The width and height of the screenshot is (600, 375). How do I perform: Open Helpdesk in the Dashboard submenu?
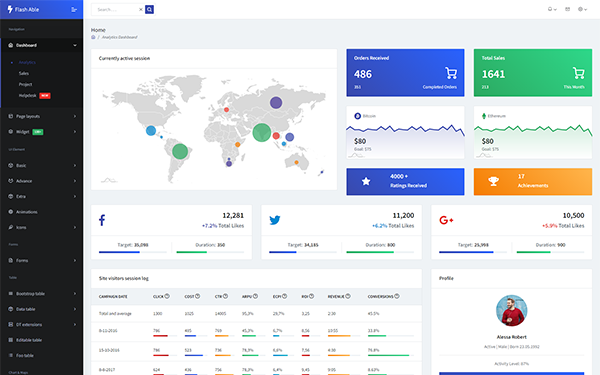[28, 95]
